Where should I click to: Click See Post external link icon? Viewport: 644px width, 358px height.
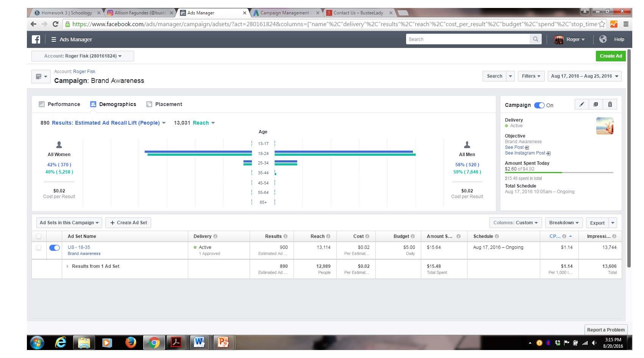527,148
